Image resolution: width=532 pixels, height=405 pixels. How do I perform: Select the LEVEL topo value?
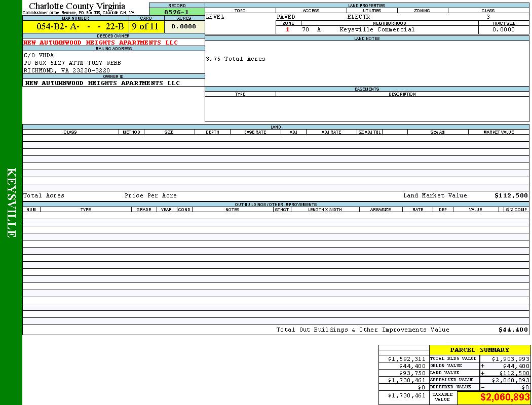pos(215,17)
